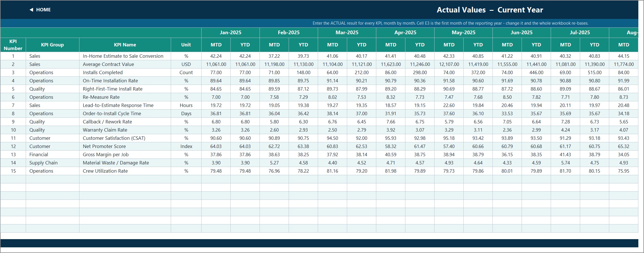This screenshot has height=253, width=644.
Task: Click the 'Financial' KPI group cell
Action: (x=52, y=155)
